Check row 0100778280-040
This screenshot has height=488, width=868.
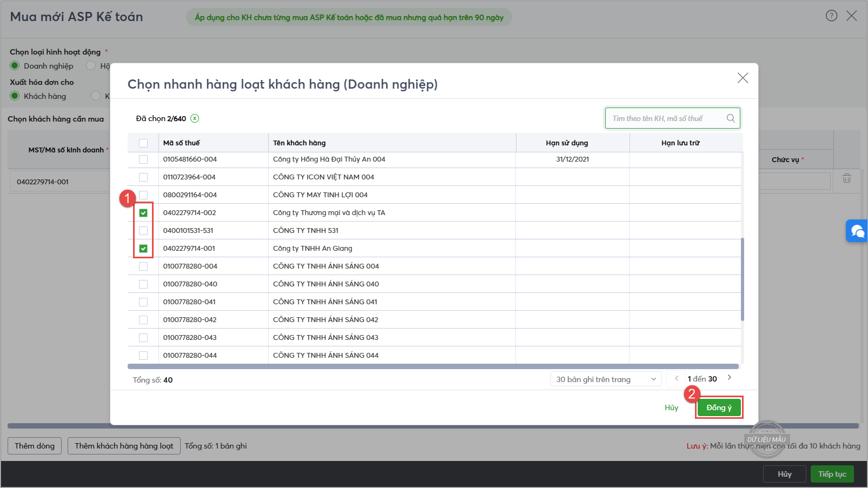point(143,284)
